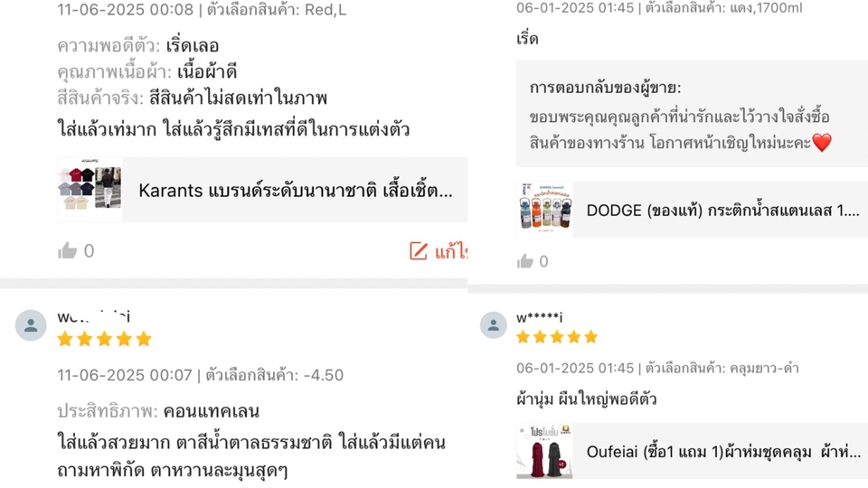Click date 11-06-2025 00:07 on lens review

click(x=125, y=375)
